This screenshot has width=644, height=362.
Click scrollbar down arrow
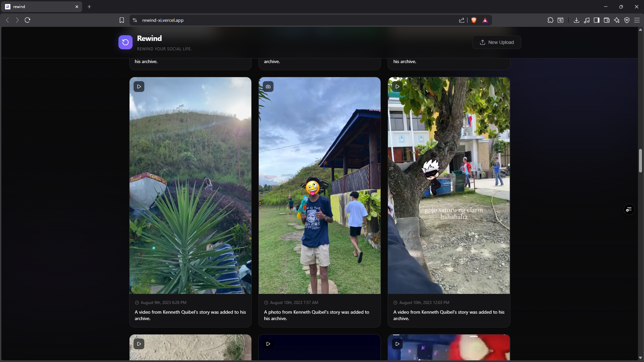pos(640,358)
